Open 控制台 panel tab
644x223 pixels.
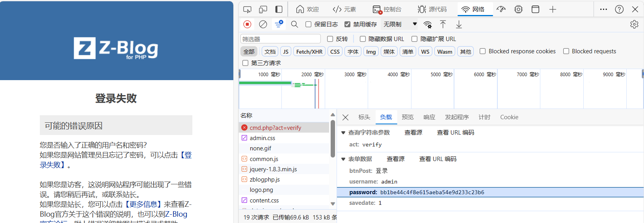(x=387, y=9)
